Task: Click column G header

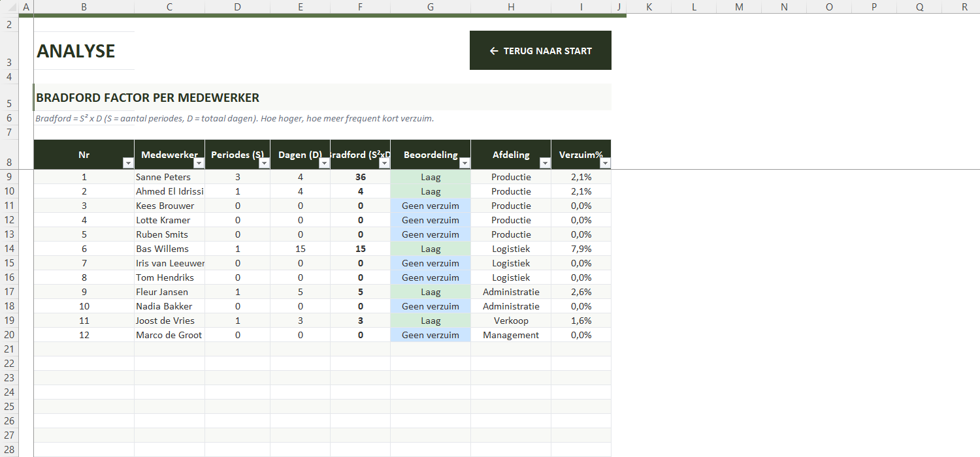Action: pos(431,7)
